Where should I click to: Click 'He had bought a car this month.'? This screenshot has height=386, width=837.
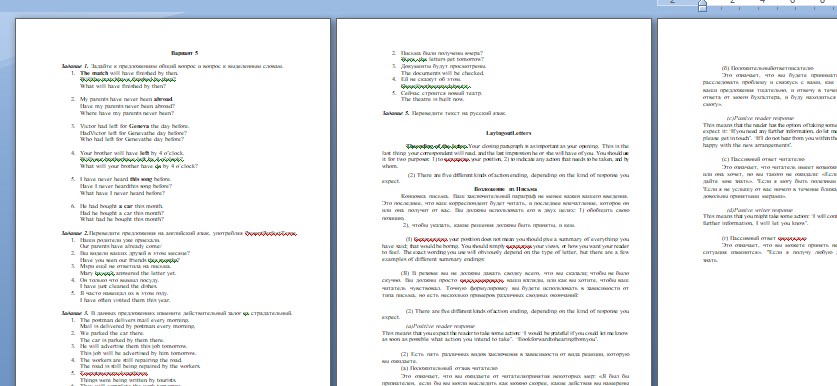pos(122,206)
